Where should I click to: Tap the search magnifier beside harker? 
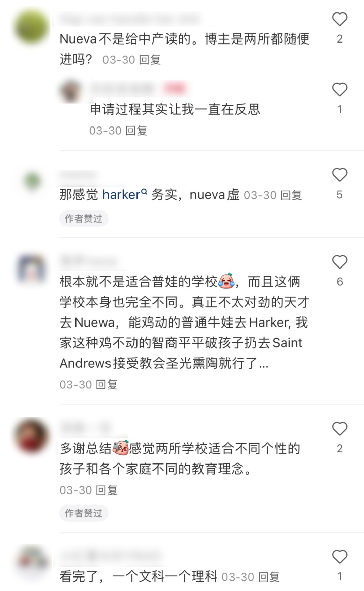pos(144,192)
